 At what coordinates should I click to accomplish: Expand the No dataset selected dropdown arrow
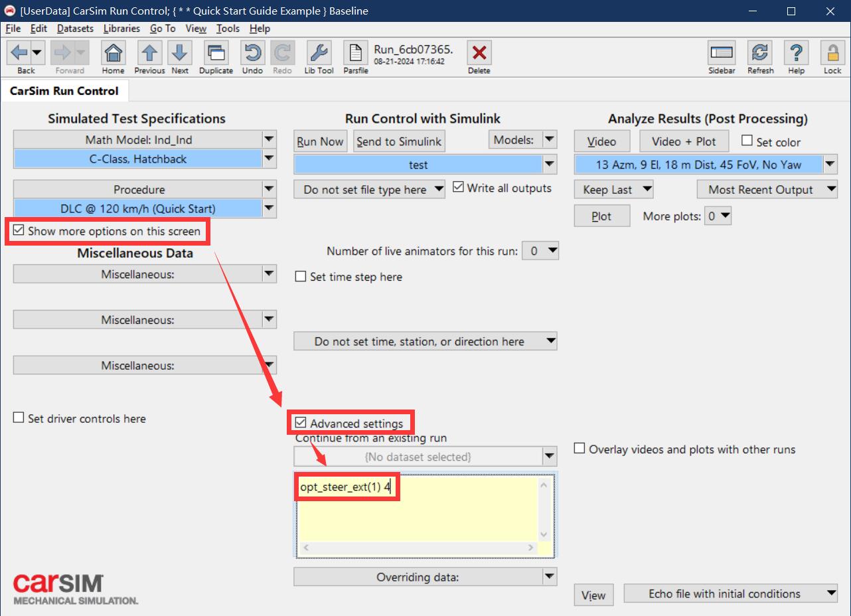click(x=550, y=457)
